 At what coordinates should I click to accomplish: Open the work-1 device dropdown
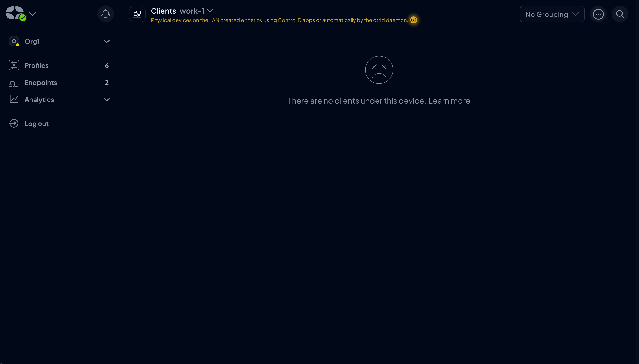[x=210, y=11]
